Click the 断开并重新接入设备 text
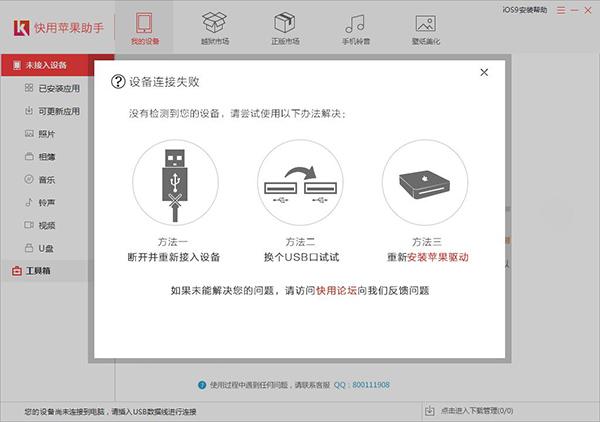This screenshot has height=422, width=600. pyautogui.click(x=174, y=257)
